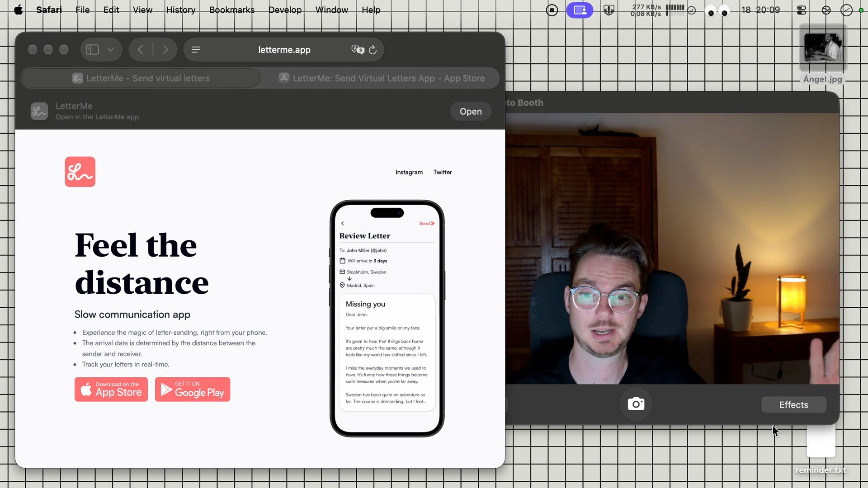Go back to the previous page
Image resolution: width=868 pixels, height=488 pixels.
click(141, 50)
